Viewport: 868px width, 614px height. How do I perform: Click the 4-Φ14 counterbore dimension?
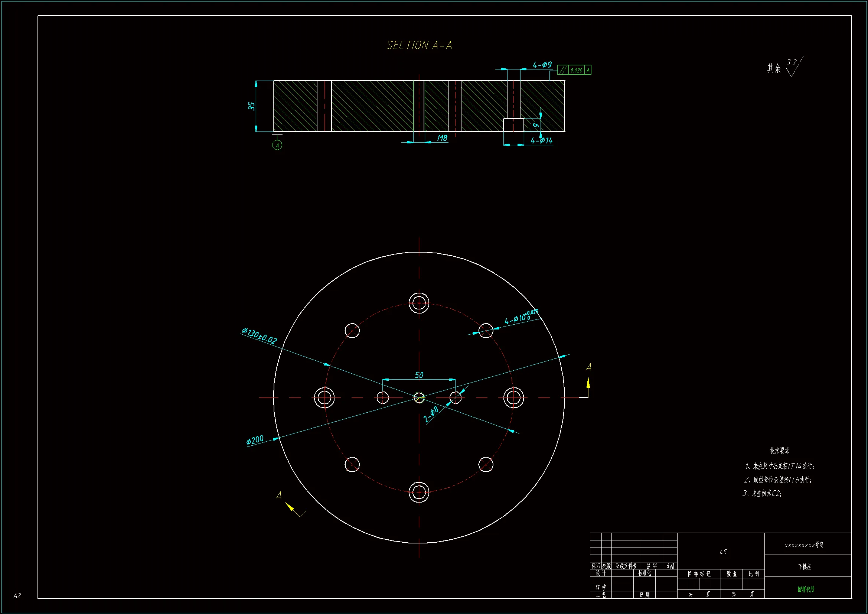541,141
